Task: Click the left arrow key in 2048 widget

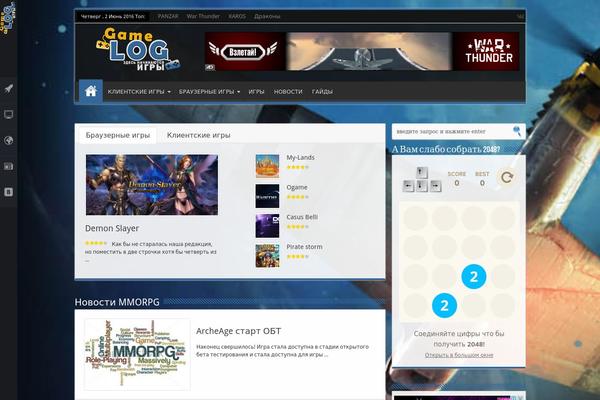Action: pos(408,186)
